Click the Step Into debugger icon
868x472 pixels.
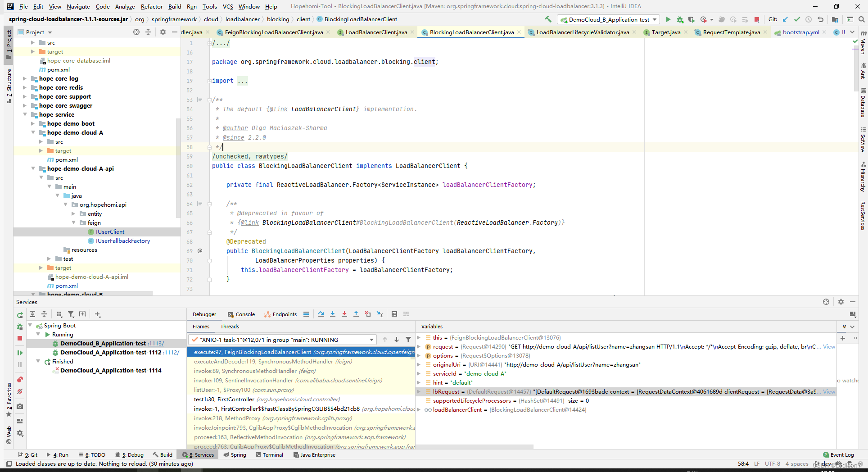(x=333, y=314)
